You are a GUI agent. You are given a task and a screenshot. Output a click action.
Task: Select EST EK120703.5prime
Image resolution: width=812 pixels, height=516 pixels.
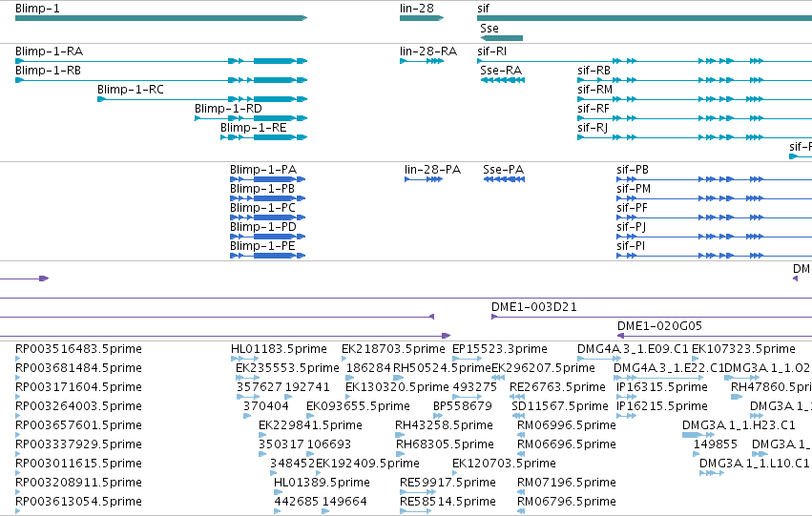tap(504, 464)
